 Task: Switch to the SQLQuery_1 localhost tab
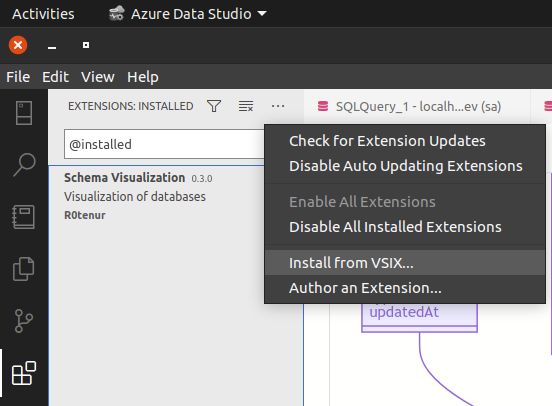[418, 106]
